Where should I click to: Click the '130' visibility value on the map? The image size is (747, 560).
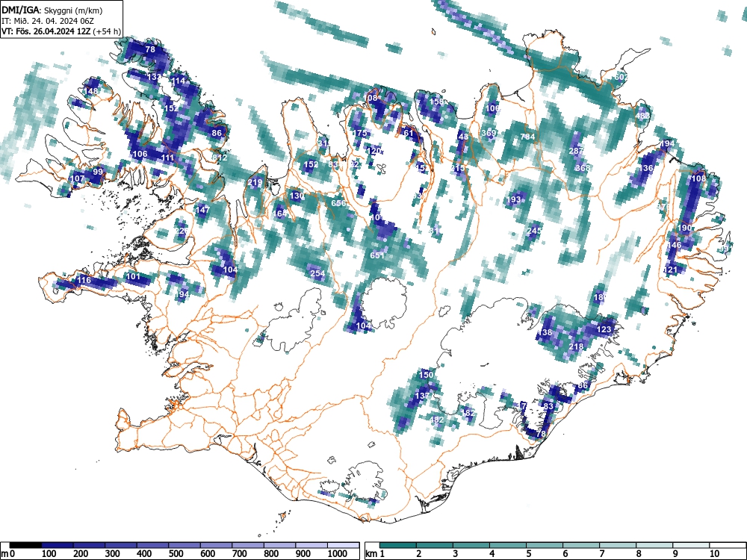coord(297,196)
